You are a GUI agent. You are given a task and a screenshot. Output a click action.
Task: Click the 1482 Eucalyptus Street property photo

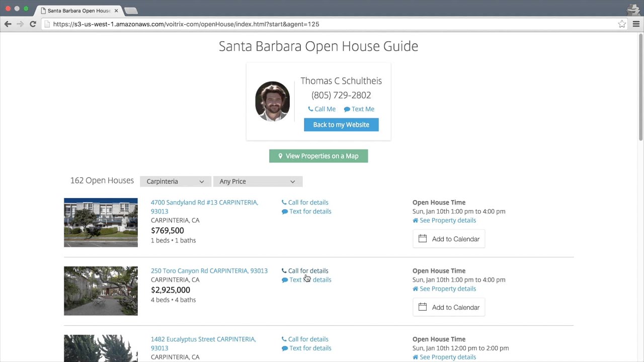pyautogui.click(x=101, y=348)
